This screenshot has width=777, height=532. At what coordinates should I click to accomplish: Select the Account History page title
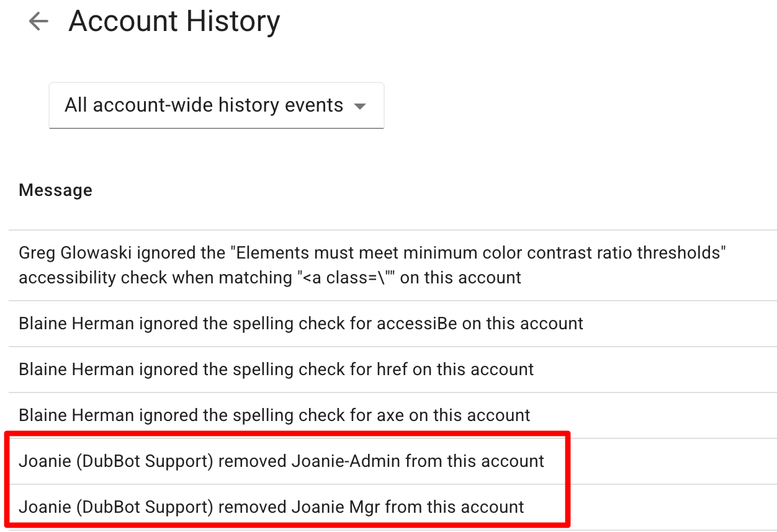[174, 21]
